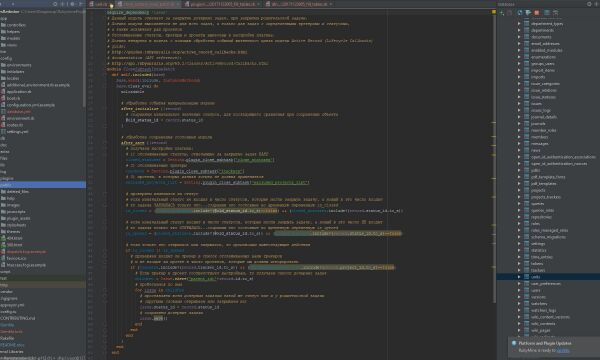Select the highlighted row below trackers

coord(548,277)
